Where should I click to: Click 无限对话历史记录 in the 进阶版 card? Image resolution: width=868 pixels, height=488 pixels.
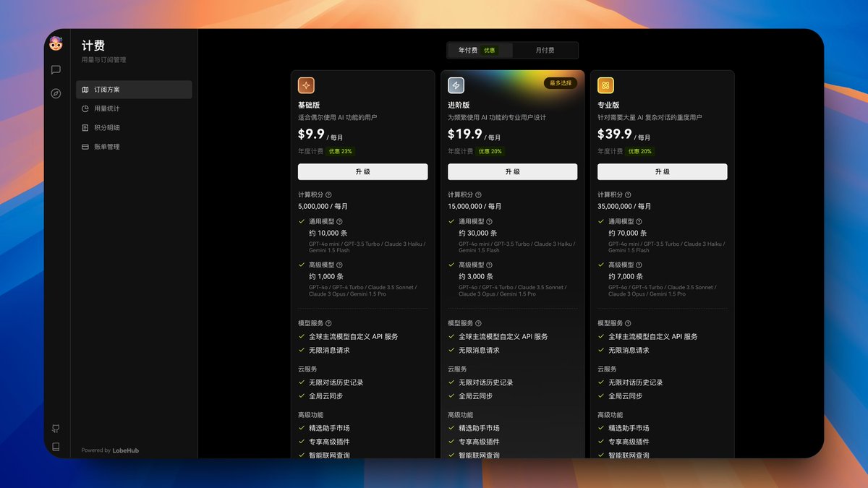486,382
